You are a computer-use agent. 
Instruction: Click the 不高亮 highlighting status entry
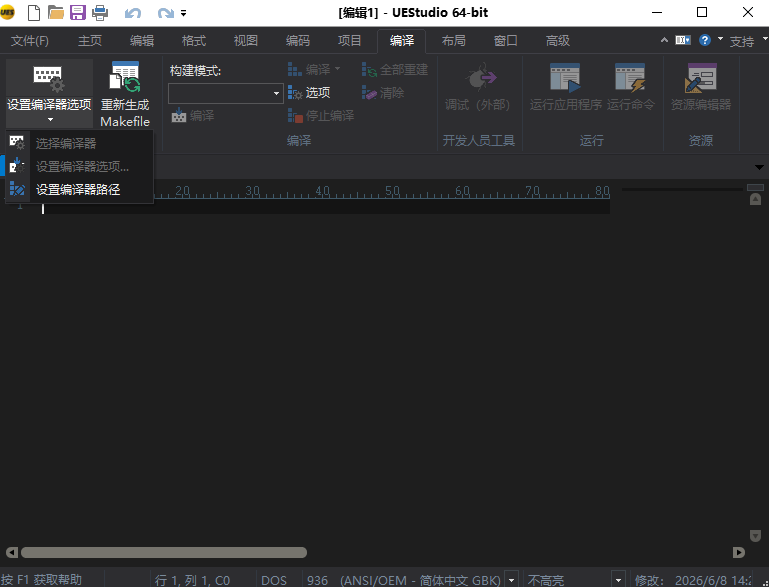[546, 581]
